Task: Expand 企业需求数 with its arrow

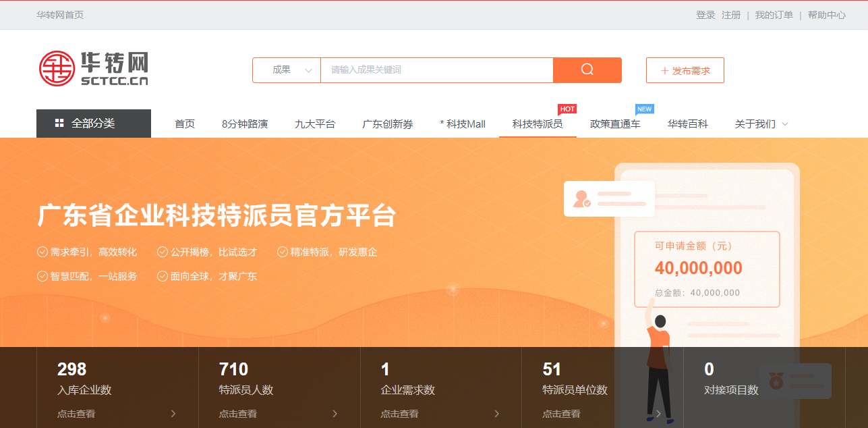Action: tap(497, 414)
